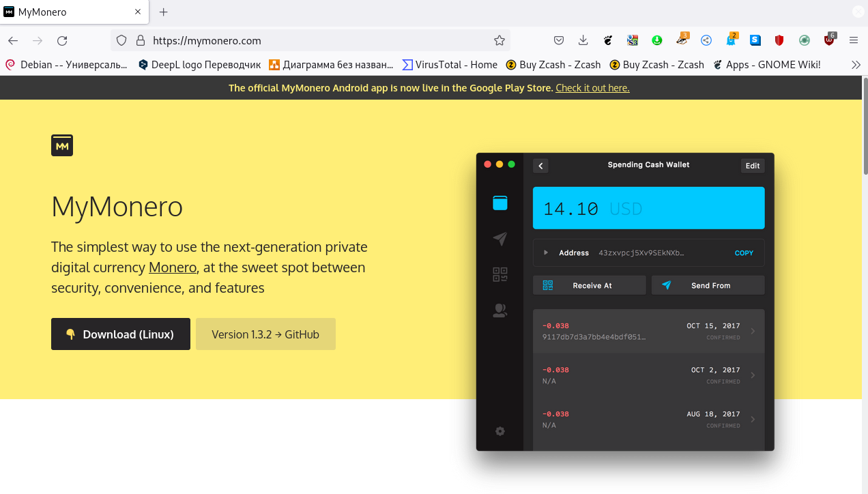Save the page to Pocket
This screenshot has width=868, height=494.
point(558,41)
